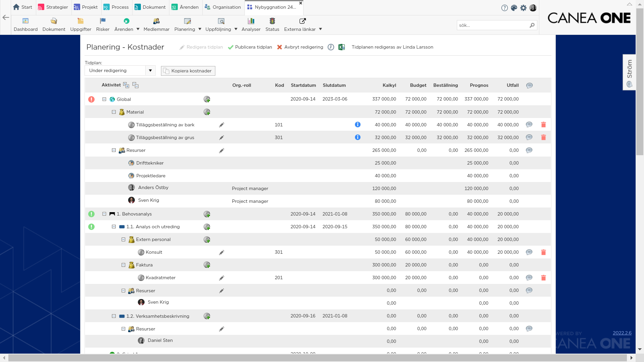Viewport: 644px width, 362px height.
Task: Click Kopiera kostnader button
Action: [x=188, y=71]
